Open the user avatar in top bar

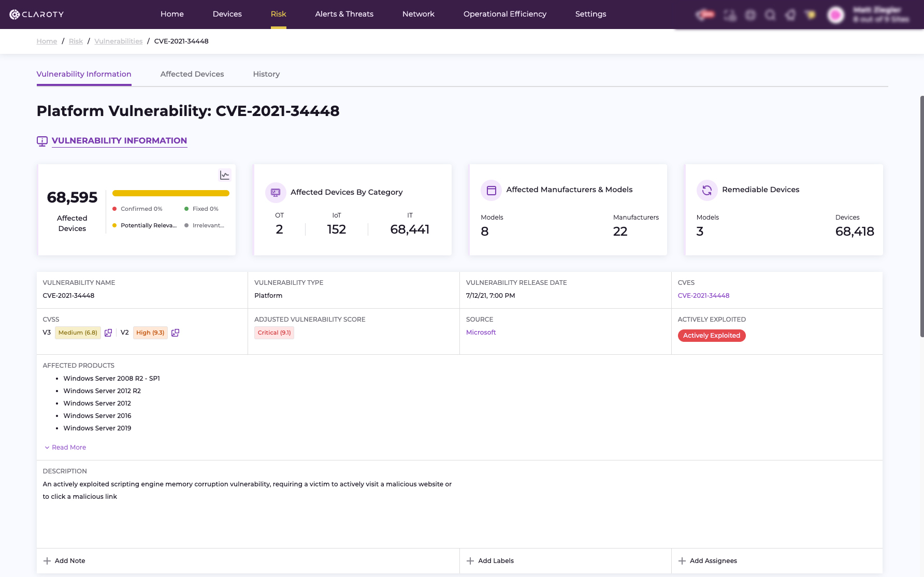pyautogui.click(x=835, y=15)
